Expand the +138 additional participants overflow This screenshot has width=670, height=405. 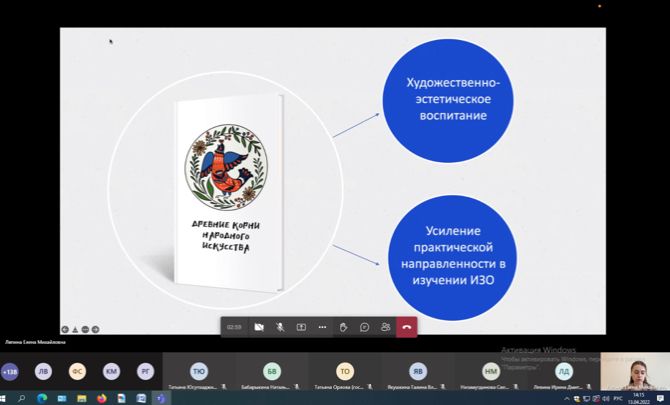tap(10, 370)
